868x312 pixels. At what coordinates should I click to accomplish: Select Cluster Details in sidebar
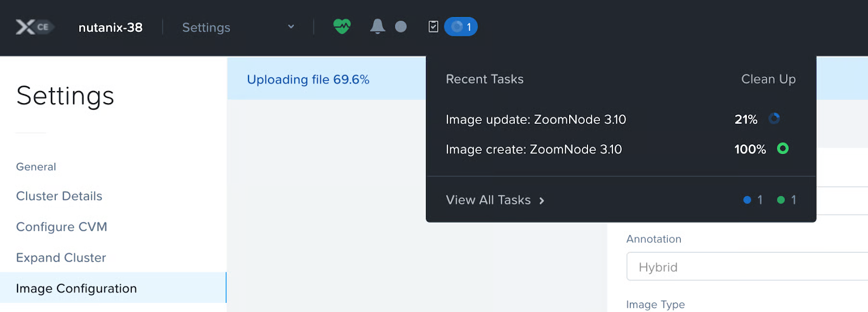pos(59,196)
